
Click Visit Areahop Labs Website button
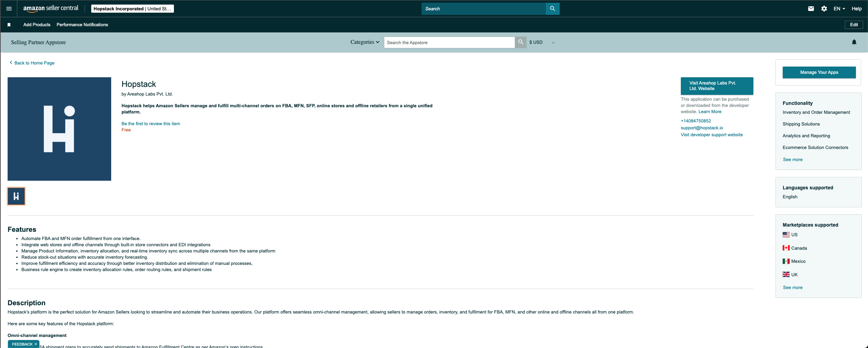click(x=717, y=86)
